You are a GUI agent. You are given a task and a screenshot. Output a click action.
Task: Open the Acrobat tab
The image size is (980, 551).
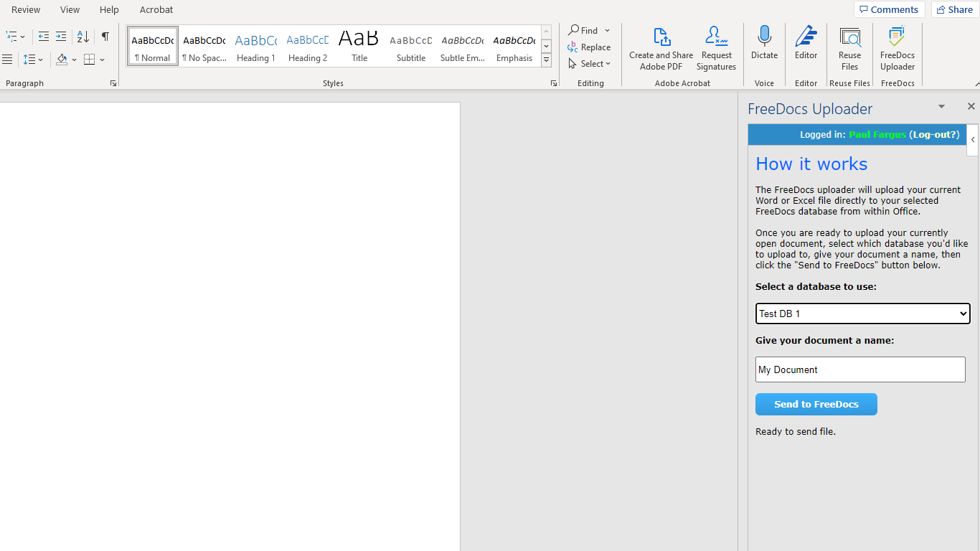click(156, 9)
